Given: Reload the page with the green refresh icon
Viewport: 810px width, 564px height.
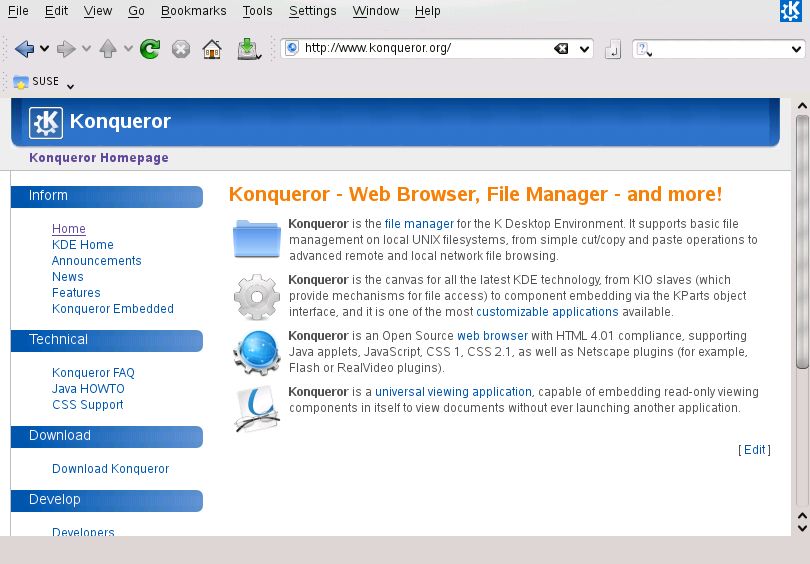Looking at the screenshot, I should tap(150, 49).
